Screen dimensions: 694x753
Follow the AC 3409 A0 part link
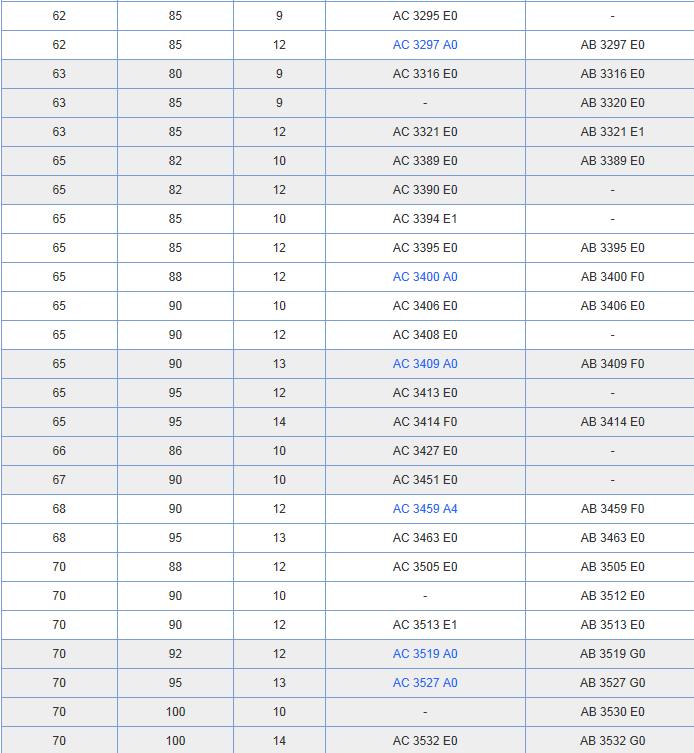tap(425, 364)
